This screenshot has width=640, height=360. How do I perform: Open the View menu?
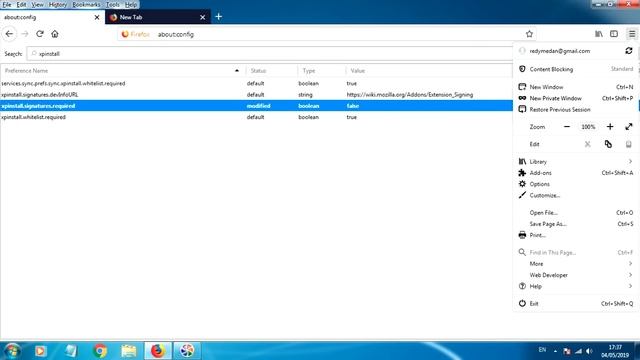[x=37, y=4]
